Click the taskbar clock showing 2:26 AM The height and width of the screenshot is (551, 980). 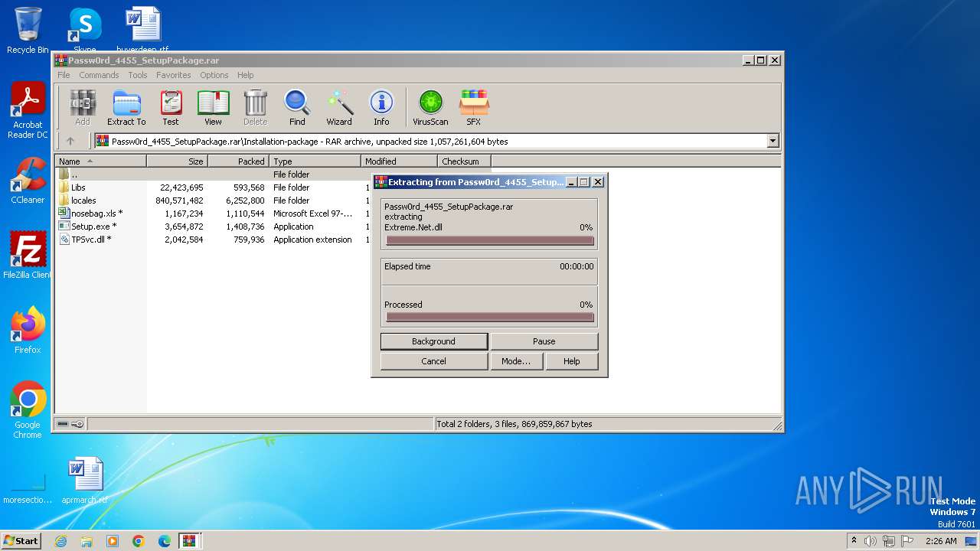(941, 541)
